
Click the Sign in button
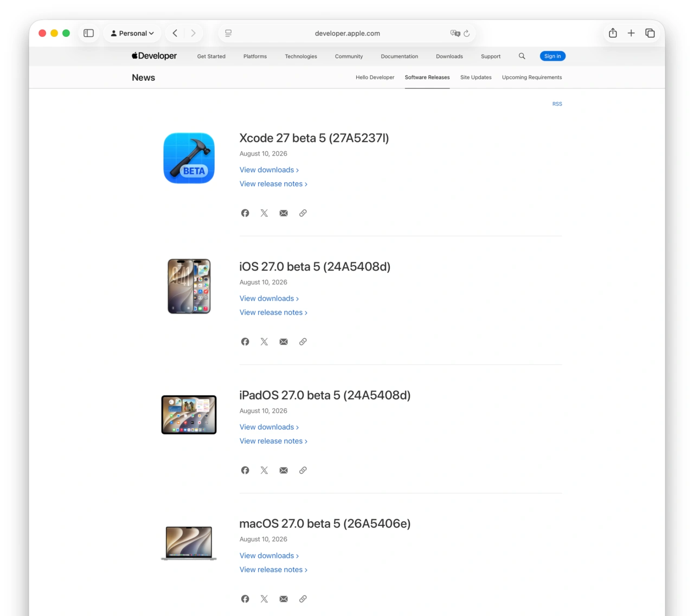(x=552, y=56)
